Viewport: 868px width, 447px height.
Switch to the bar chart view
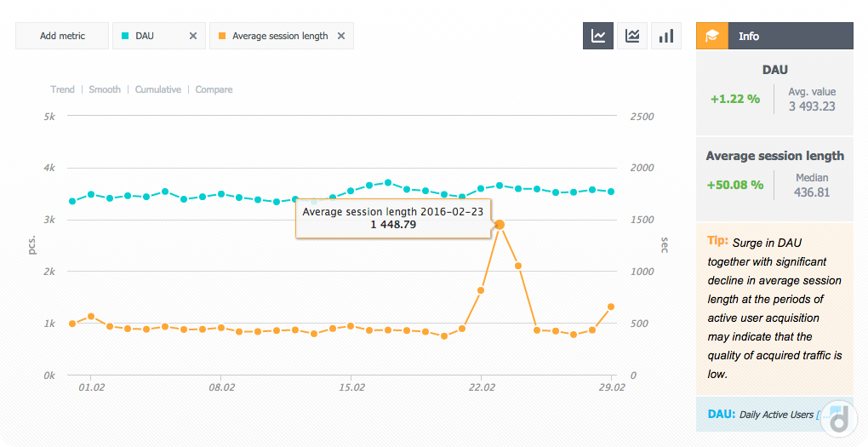point(666,36)
